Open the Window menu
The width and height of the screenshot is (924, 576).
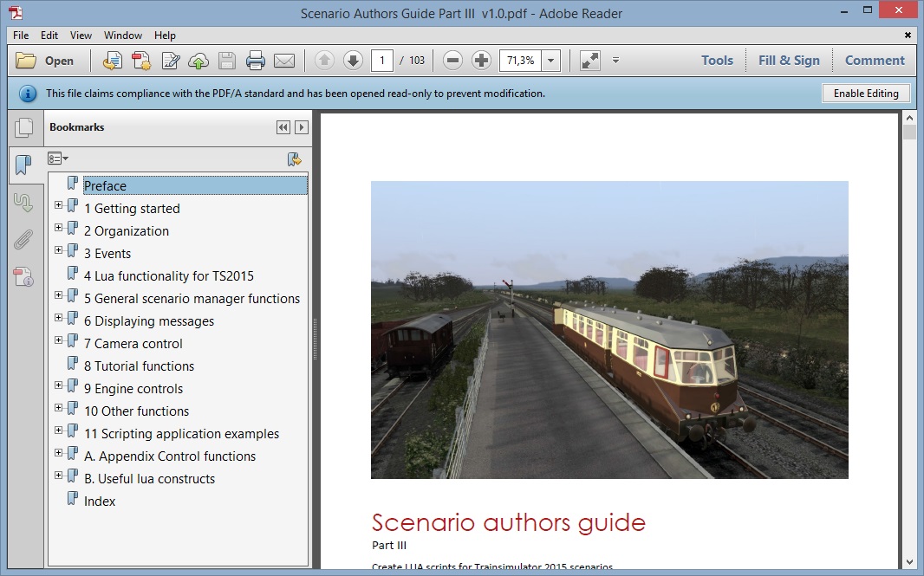pyautogui.click(x=122, y=36)
